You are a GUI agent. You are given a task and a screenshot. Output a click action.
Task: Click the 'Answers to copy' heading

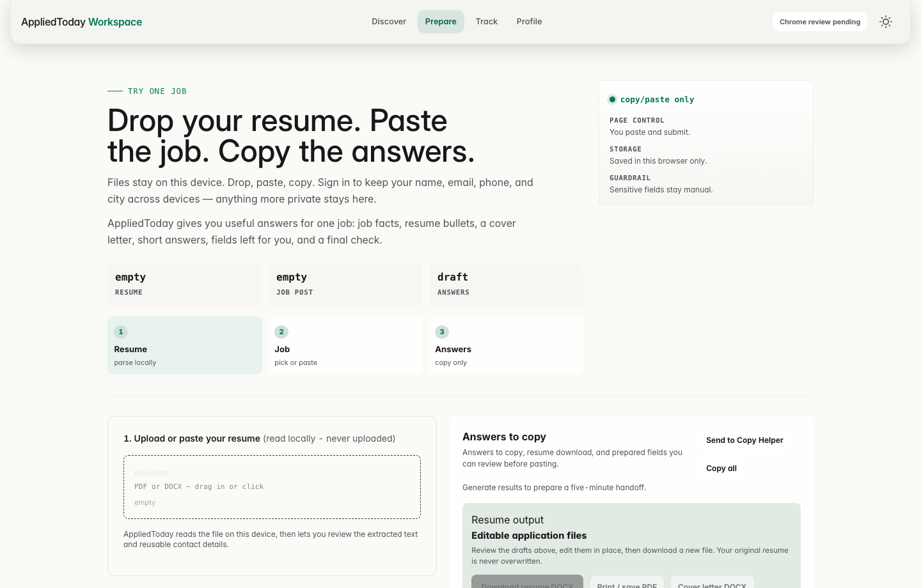(504, 437)
